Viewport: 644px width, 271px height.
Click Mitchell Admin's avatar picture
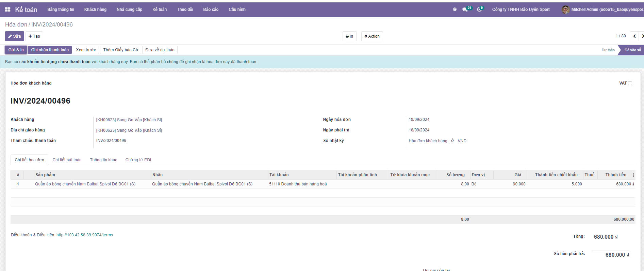tap(565, 10)
